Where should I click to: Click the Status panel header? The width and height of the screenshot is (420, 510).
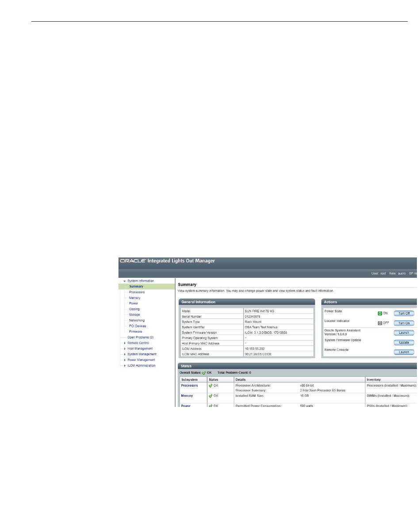click(x=298, y=366)
